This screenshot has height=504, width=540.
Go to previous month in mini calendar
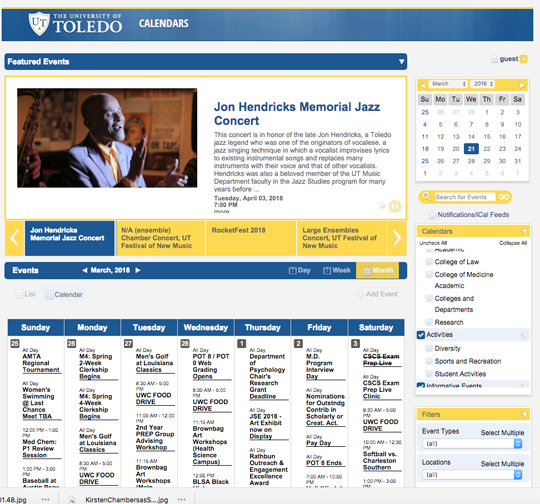(x=422, y=84)
